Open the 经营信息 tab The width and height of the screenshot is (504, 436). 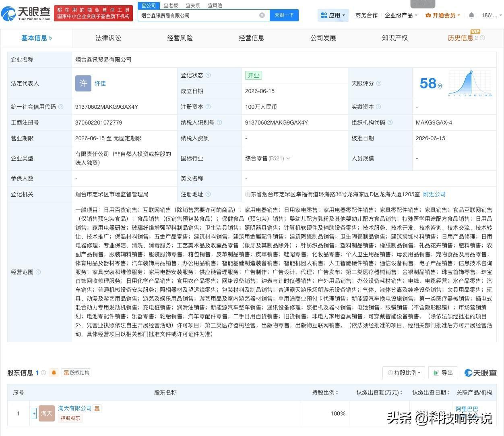(252, 38)
